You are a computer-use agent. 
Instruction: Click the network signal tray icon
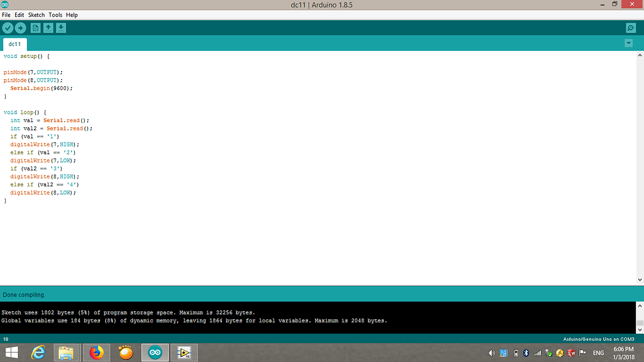(x=537, y=353)
